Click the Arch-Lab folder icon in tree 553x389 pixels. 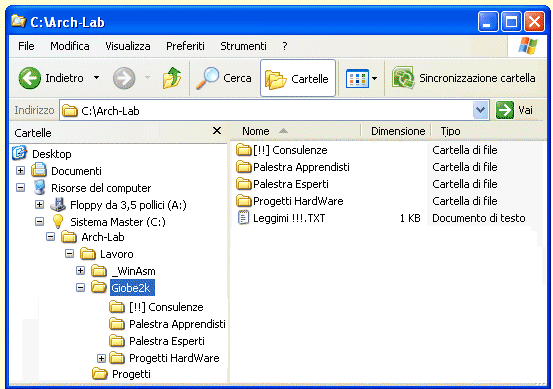coord(69,237)
